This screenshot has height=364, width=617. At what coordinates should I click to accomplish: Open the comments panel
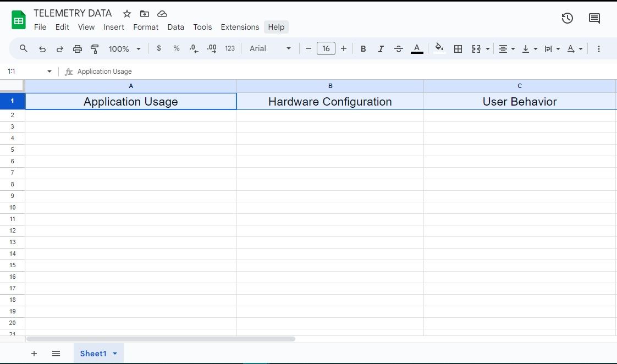594,18
